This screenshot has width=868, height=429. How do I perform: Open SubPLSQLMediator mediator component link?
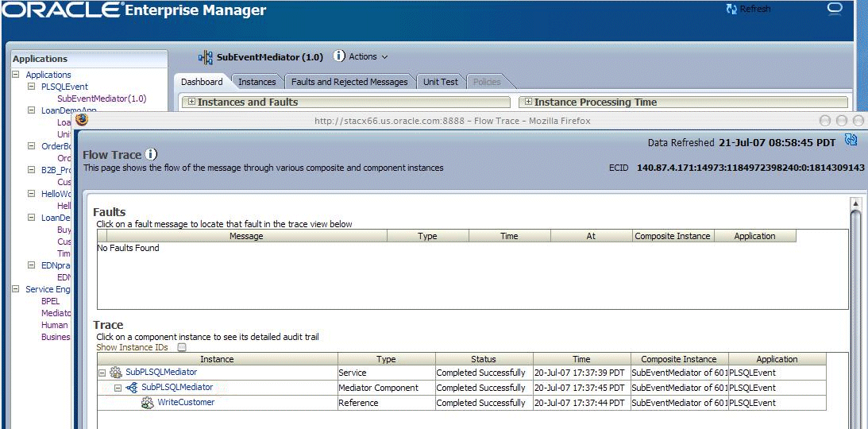[x=177, y=387]
